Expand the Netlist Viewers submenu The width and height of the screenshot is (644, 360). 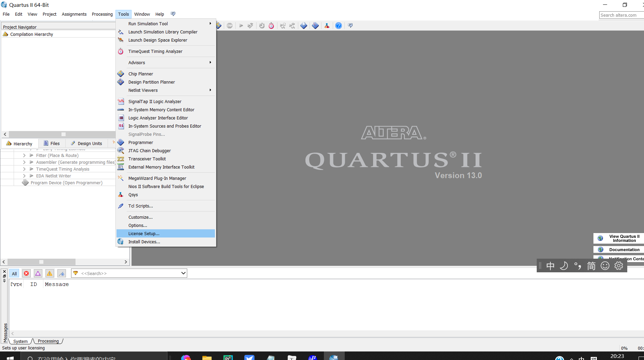166,90
